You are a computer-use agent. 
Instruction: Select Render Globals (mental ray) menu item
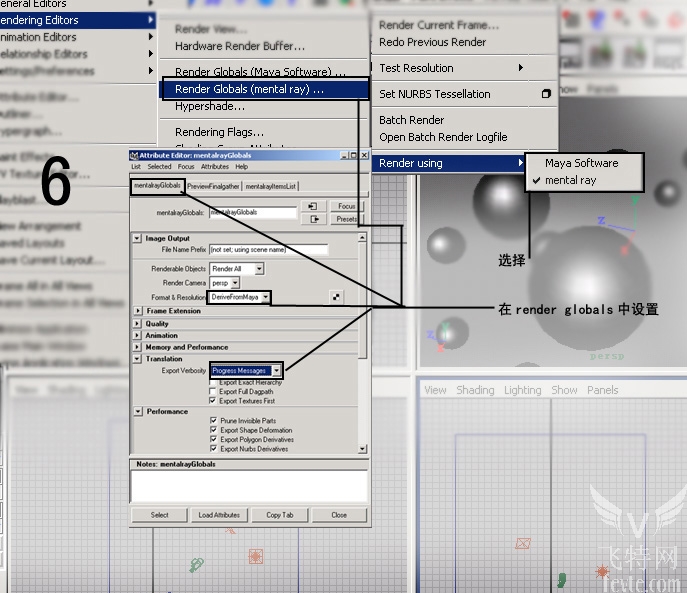pyautogui.click(x=265, y=89)
